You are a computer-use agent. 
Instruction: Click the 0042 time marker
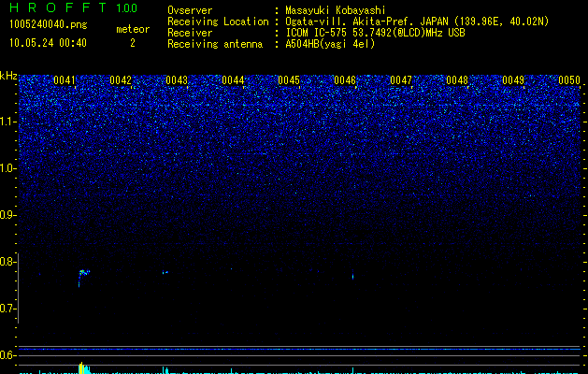point(121,80)
